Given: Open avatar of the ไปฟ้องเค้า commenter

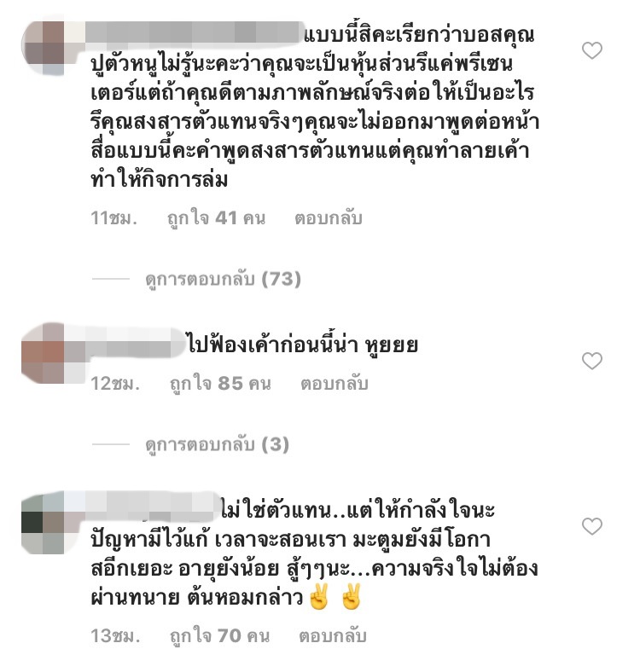Looking at the screenshot, I should click(43, 353).
